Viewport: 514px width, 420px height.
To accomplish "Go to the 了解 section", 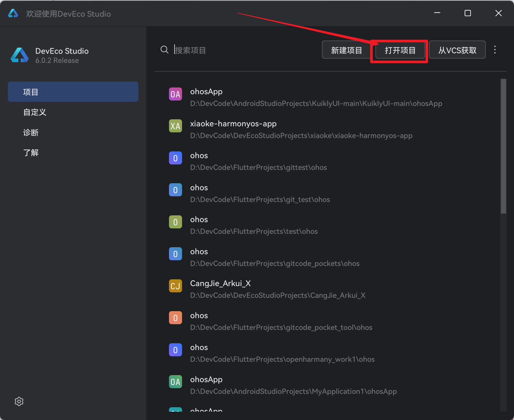I will click(31, 153).
